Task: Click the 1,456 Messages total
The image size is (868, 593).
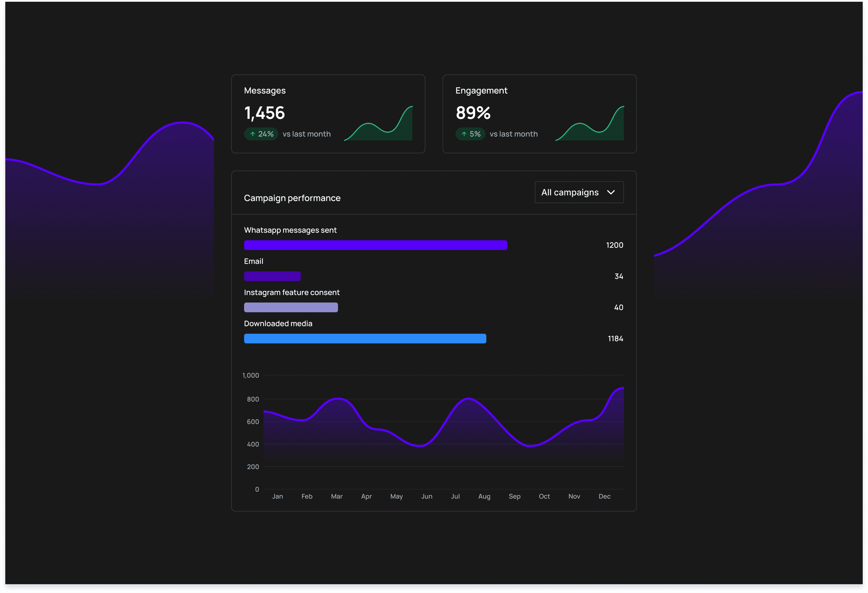Action: pos(264,113)
